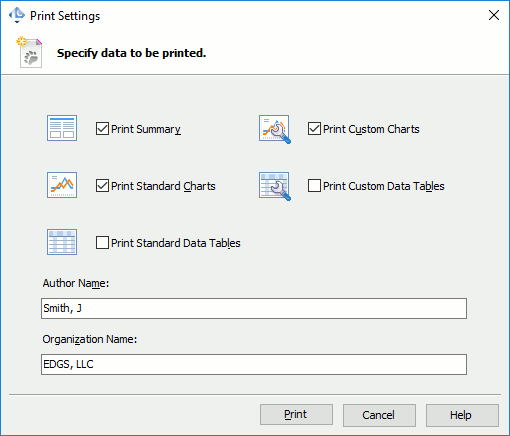Screen dimensions: 510x436
Task: Click the Print Standard Data Tables label
Action: tap(176, 243)
